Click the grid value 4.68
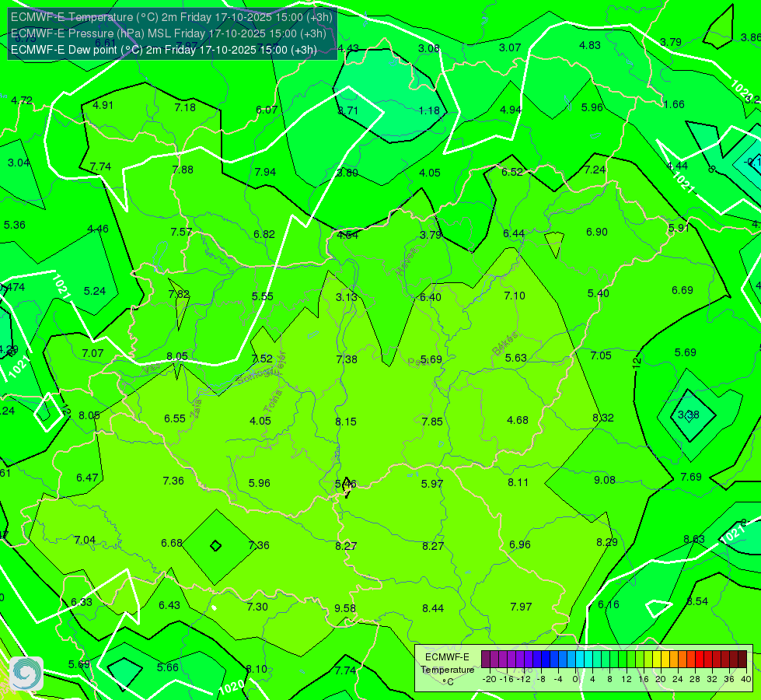Viewport: 761px width, 700px height. pyautogui.click(x=518, y=420)
